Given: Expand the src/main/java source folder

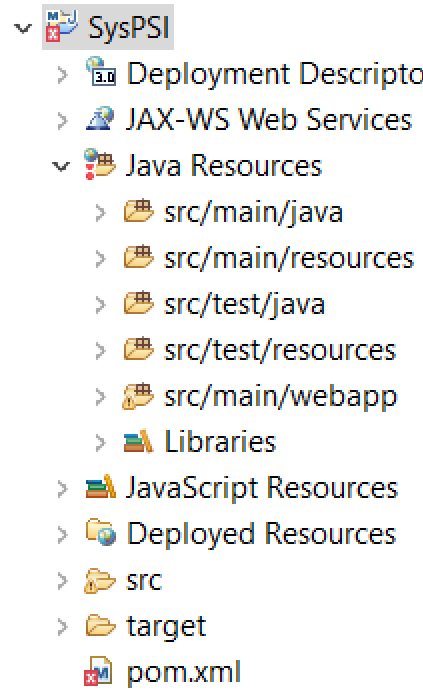Looking at the screenshot, I should (100, 212).
